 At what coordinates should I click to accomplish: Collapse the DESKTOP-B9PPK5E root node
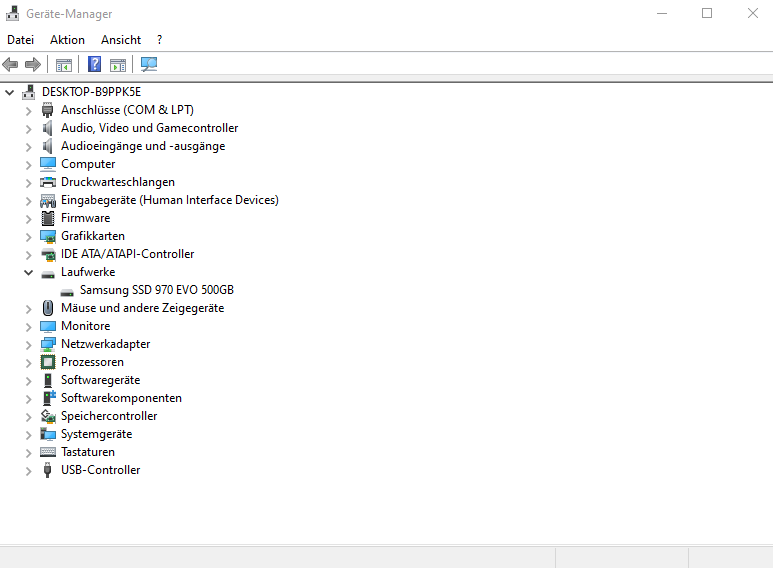point(9,92)
